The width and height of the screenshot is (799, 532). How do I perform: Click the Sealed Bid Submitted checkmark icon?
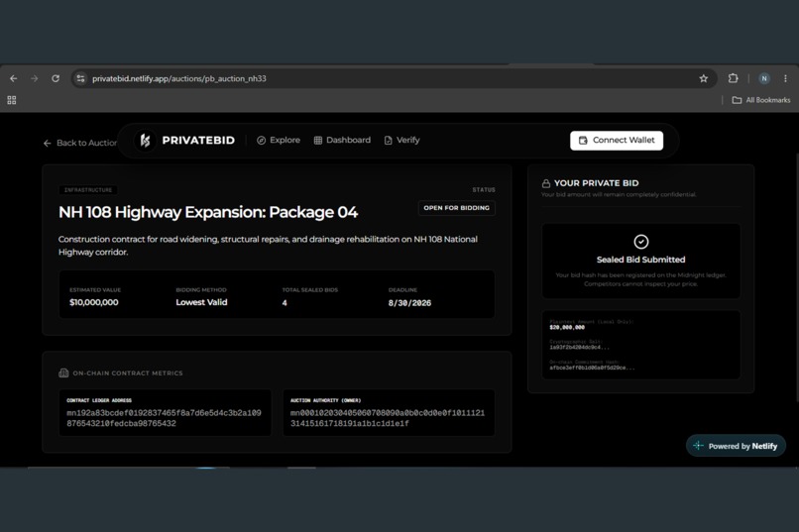[x=641, y=242]
